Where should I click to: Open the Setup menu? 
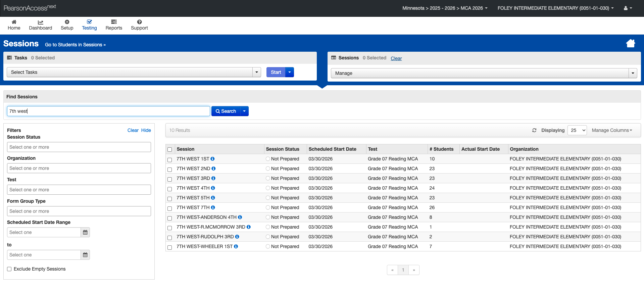click(67, 25)
